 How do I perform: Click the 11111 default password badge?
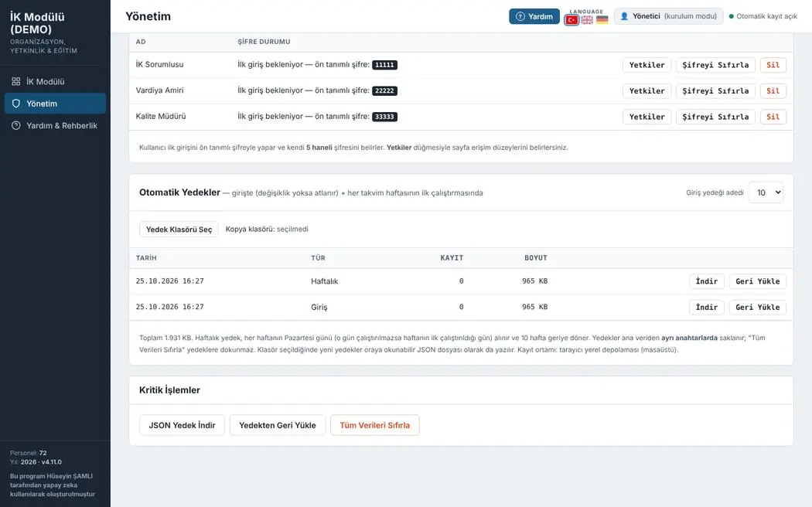click(x=384, y=65)
